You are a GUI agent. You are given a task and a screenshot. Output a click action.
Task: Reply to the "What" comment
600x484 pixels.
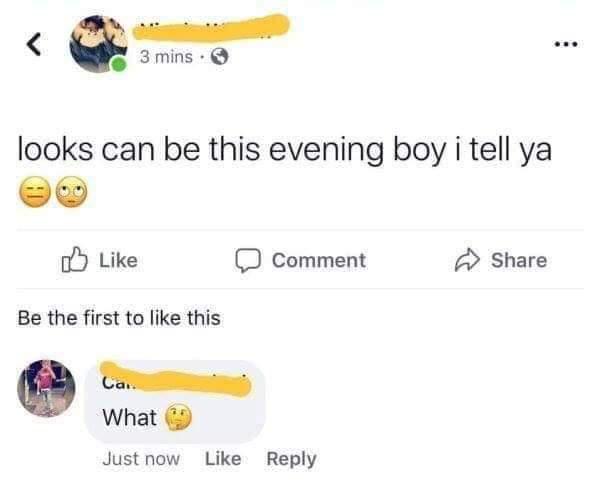(x=291, y=459)
